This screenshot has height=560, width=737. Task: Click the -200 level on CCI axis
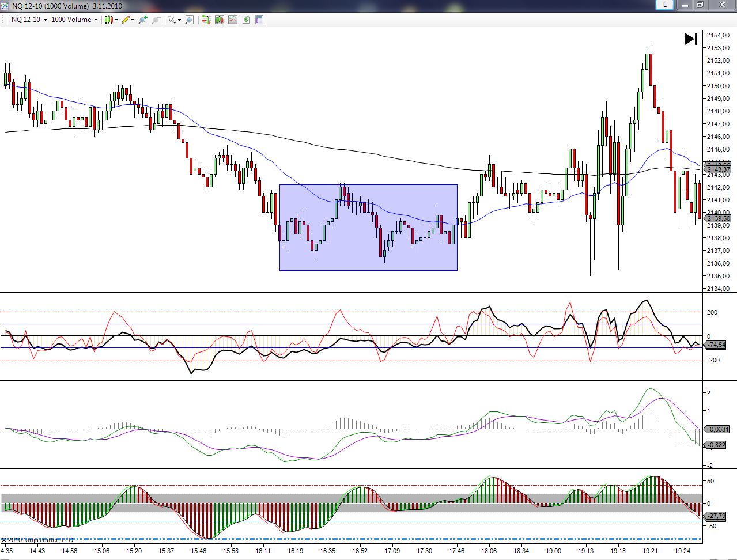tap(712, 360)
